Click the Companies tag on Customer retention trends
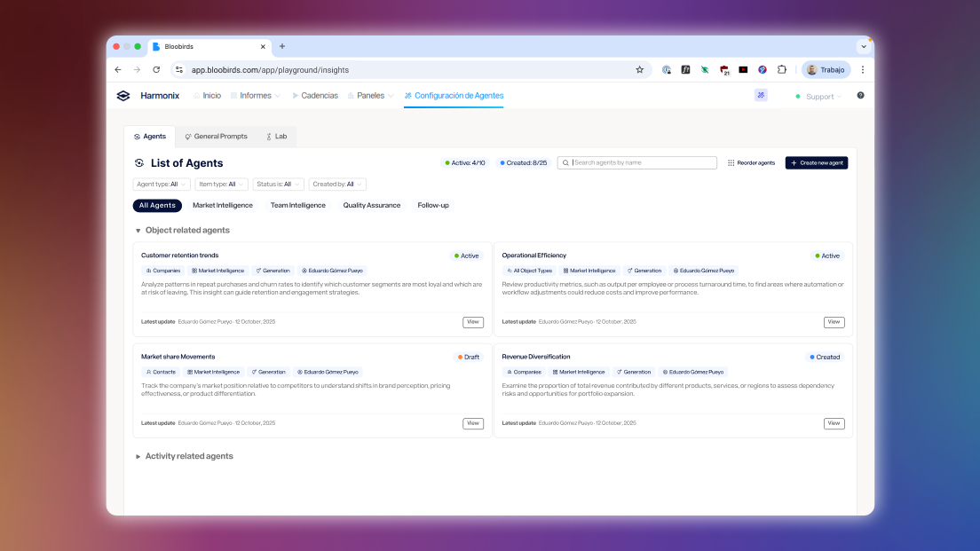The height and width of the screenshot is (551, 980). coord(163,272)
